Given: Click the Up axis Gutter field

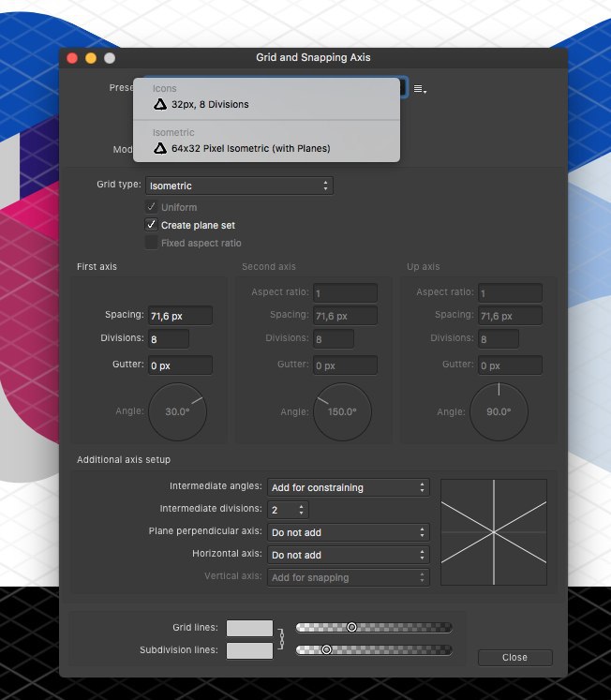Looking at the screenshot, I should coord(510,365).
